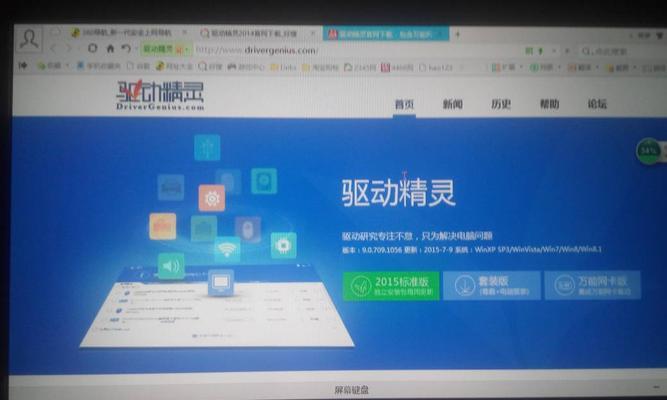Close the 360导航 tab

(x=185, y=33)
